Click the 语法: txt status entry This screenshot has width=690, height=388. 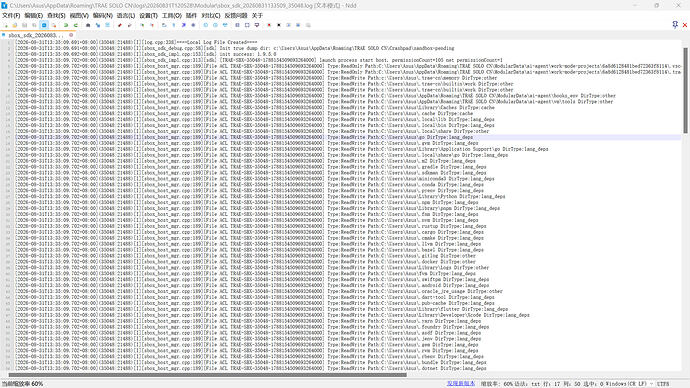527,384
